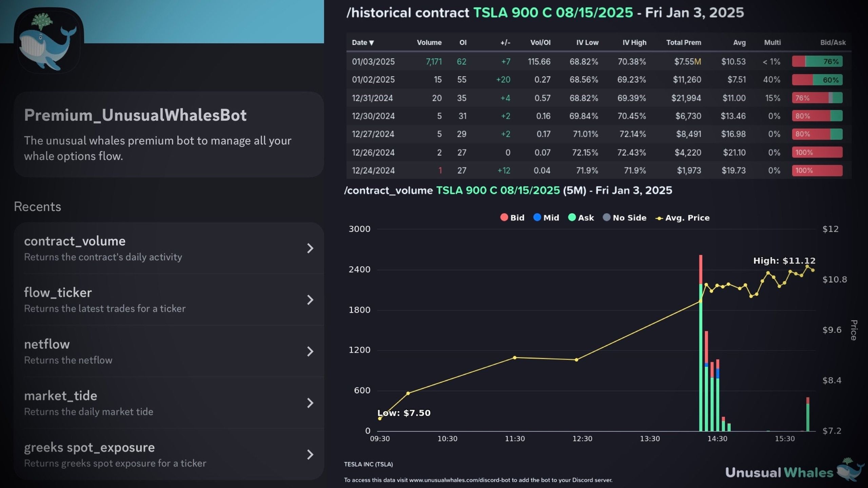
Task: Click the TESLA INC (TSLA) label
Action: coord(369,464)
